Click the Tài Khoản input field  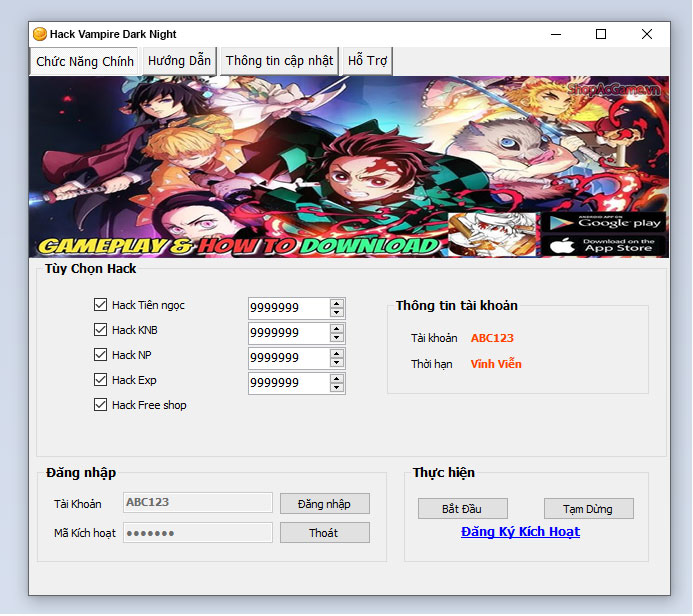pyautogui.click(x=198, y=502)
